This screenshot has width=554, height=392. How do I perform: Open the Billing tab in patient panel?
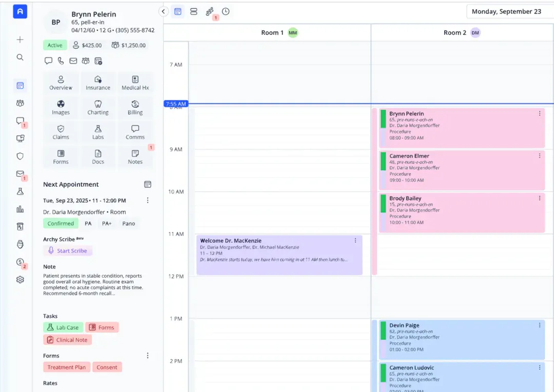point(135,107)
